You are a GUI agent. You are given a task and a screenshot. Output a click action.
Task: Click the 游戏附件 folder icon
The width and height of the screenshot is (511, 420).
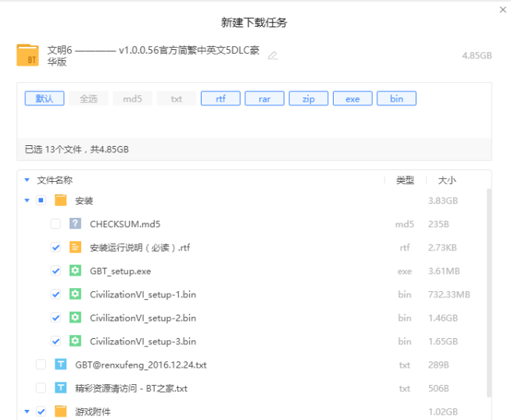60,411
